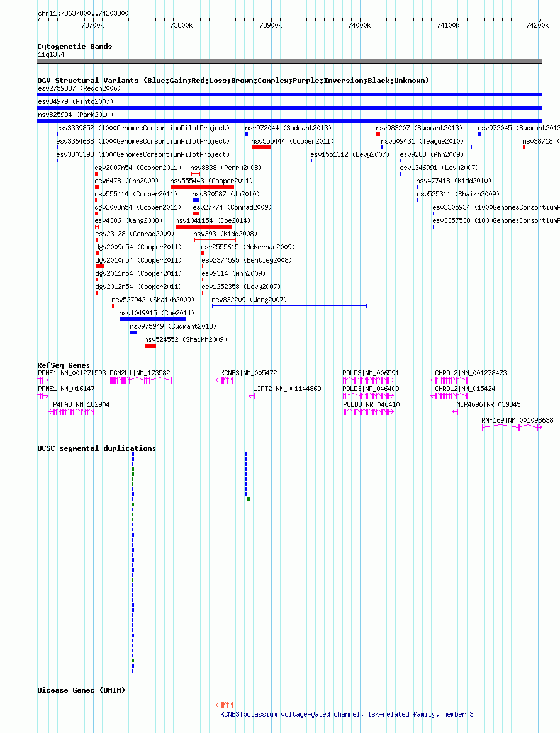Click the esv2759837 (Redon2006) variant label
560x733 pixels.
click(x=79, y=88)
